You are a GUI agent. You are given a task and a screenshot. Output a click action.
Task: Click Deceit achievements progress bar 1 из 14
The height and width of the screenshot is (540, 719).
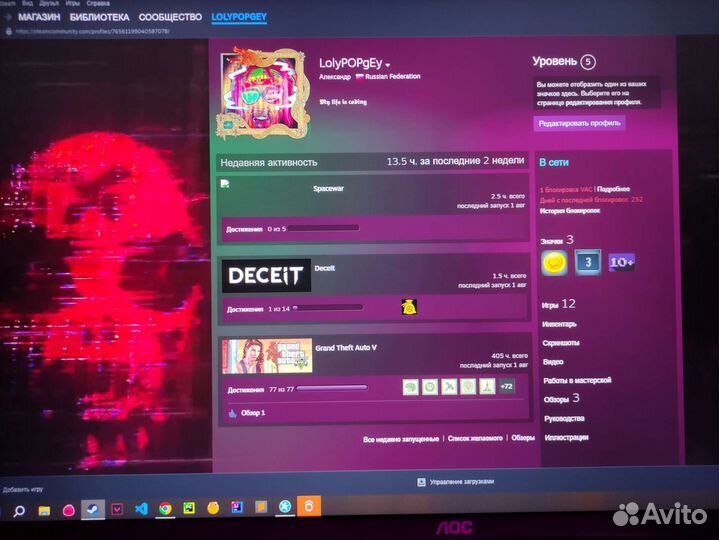pos(328,308)
